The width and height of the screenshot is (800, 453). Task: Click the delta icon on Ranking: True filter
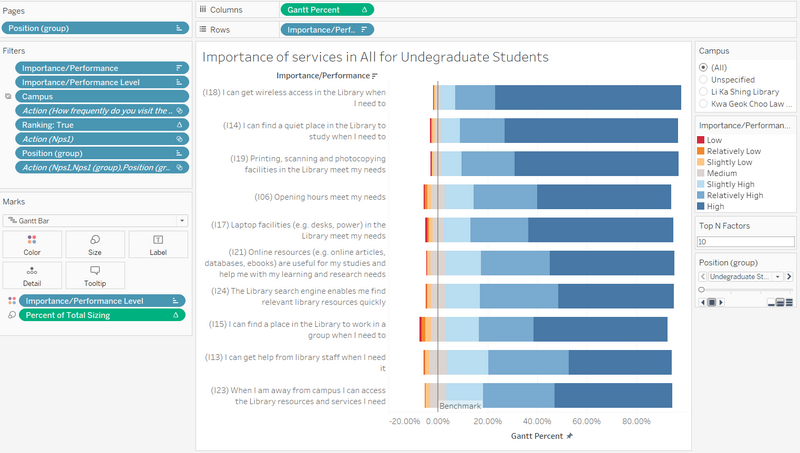179,124
